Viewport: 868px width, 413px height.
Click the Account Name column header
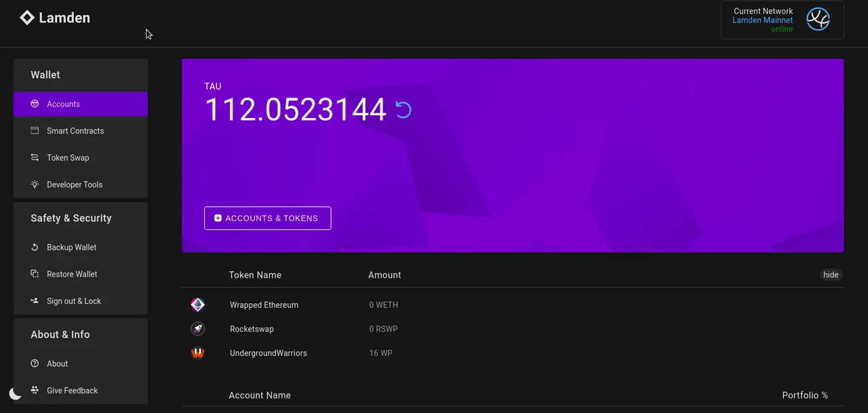(260, 395)
